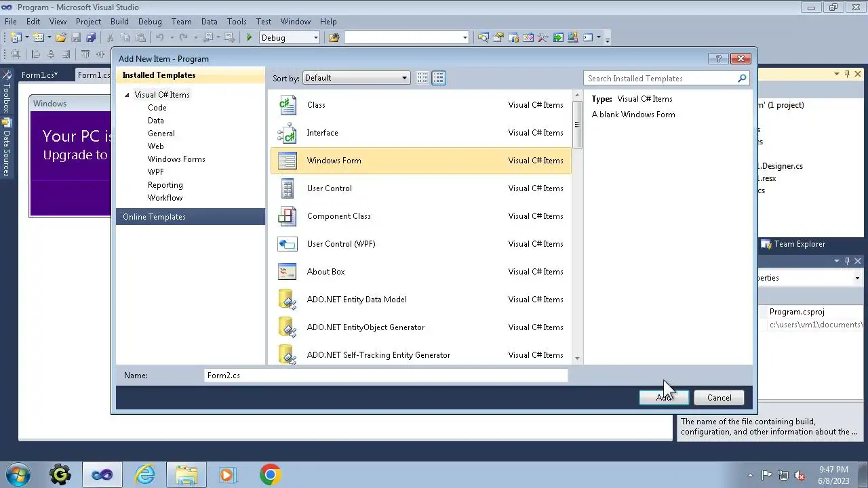Open the Online Templates section

[191, 217]
